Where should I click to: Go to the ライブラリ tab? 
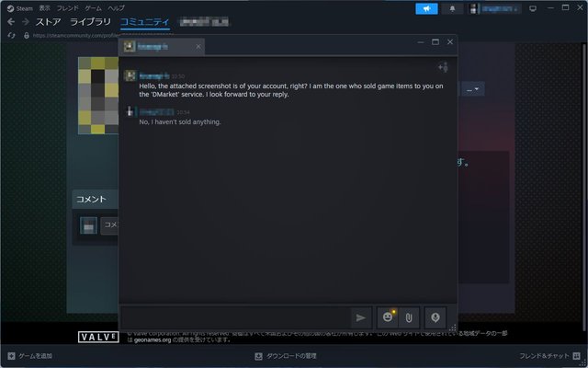click(x=90, y=22)
